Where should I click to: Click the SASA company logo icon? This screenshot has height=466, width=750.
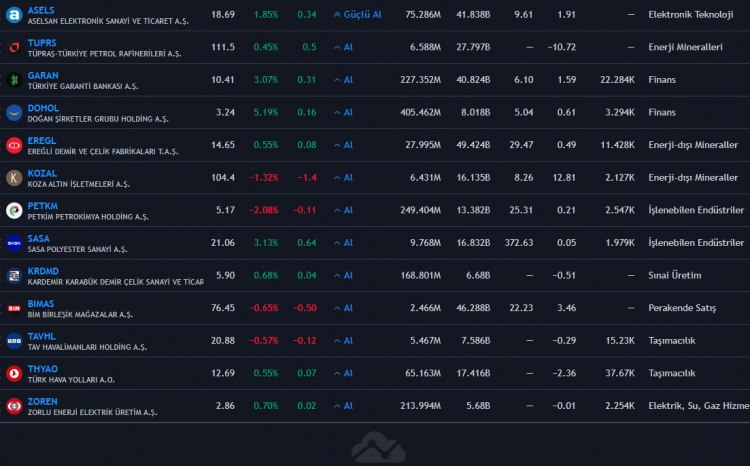coord(14,243)
